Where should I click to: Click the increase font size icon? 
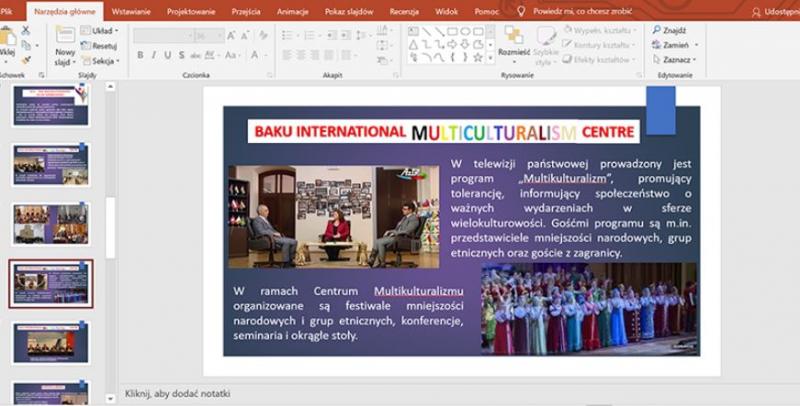click(232, 36)
